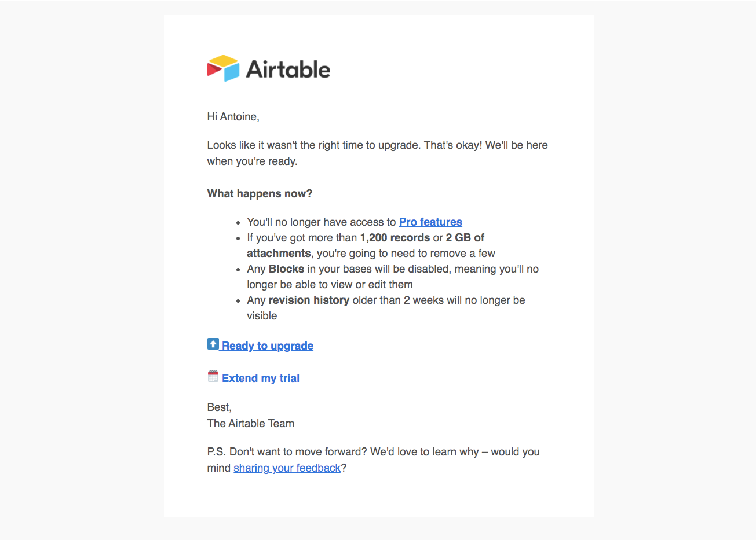756x540 pixels.
Task: Click the Best, closing line
Action: pyautogui.click(x=220, y=407)
